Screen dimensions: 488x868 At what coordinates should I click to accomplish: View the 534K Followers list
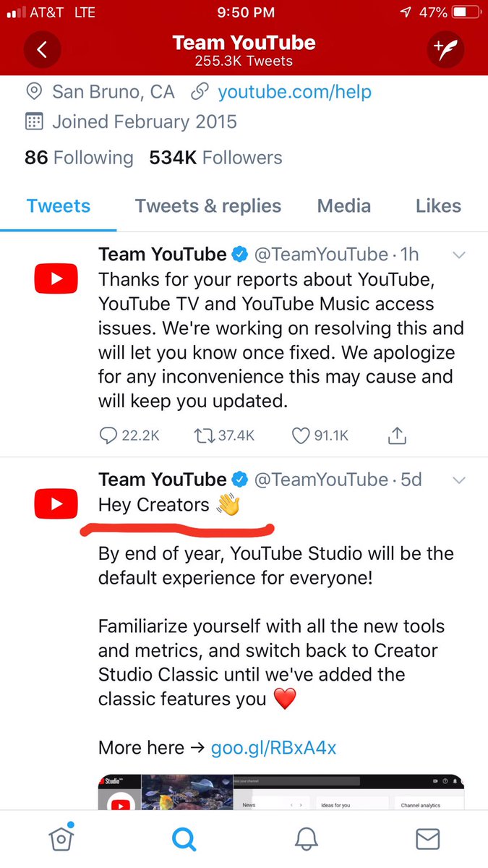coord(215,158)
